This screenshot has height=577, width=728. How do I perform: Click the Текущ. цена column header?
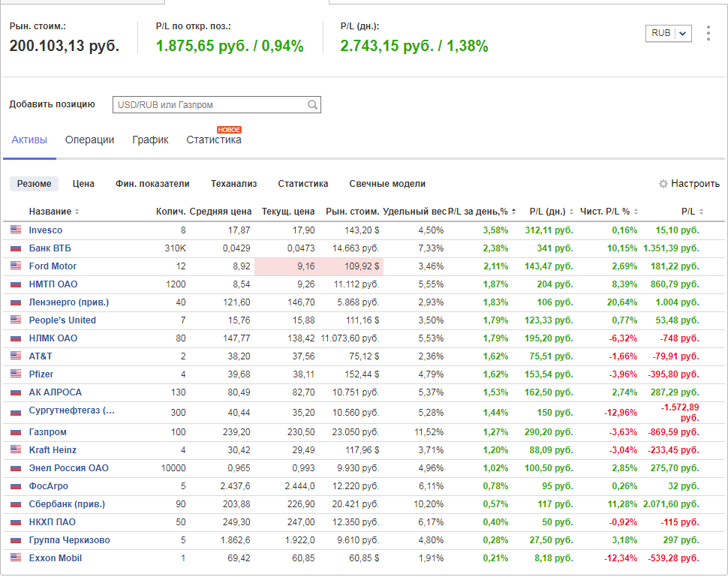coord(288,212)
